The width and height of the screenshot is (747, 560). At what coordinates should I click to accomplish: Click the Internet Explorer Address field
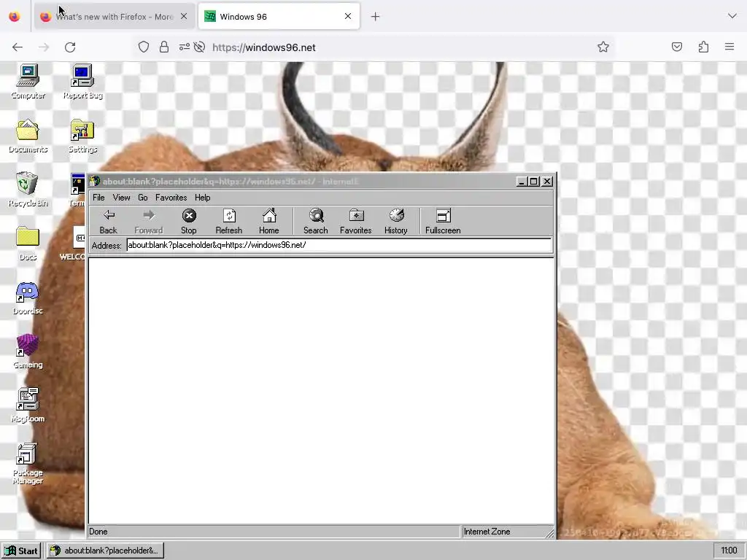click(338, 245)
